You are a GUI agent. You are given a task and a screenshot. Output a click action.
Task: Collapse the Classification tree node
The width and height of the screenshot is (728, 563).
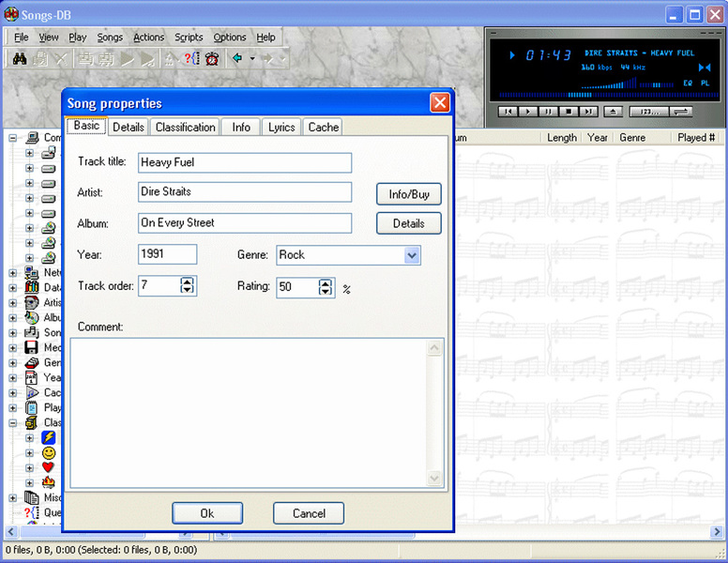pyautogui.click(x=13, y=422)
